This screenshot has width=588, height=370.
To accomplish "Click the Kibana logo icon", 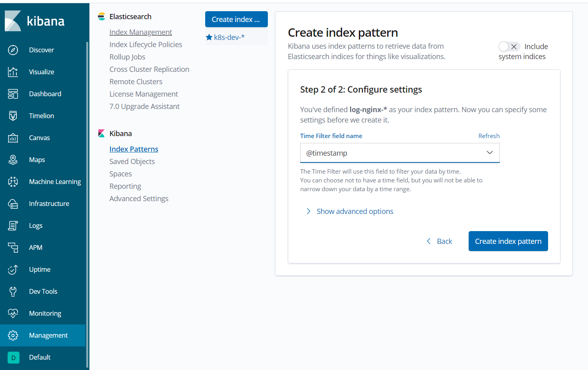I will (13, 21).
